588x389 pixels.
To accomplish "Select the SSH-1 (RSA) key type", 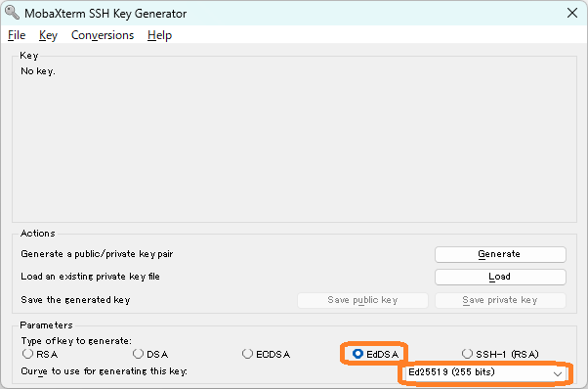I will coord(500,354).
